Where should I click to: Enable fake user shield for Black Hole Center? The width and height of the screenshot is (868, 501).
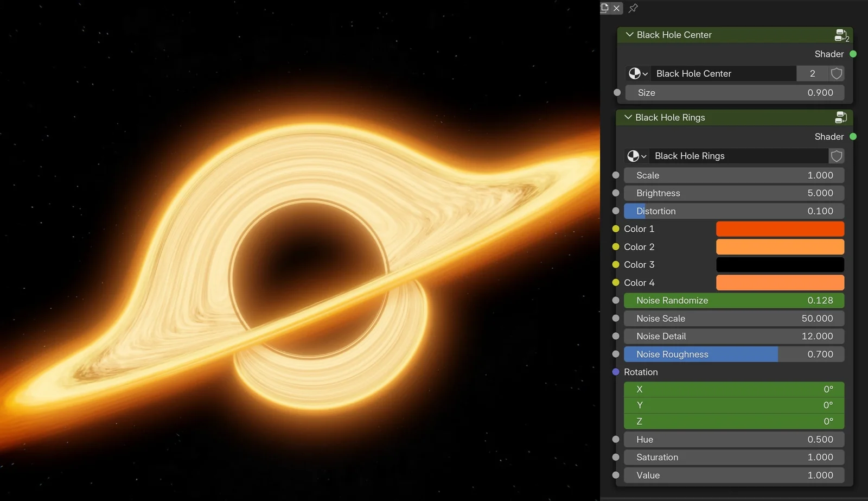tap(836, 73)
